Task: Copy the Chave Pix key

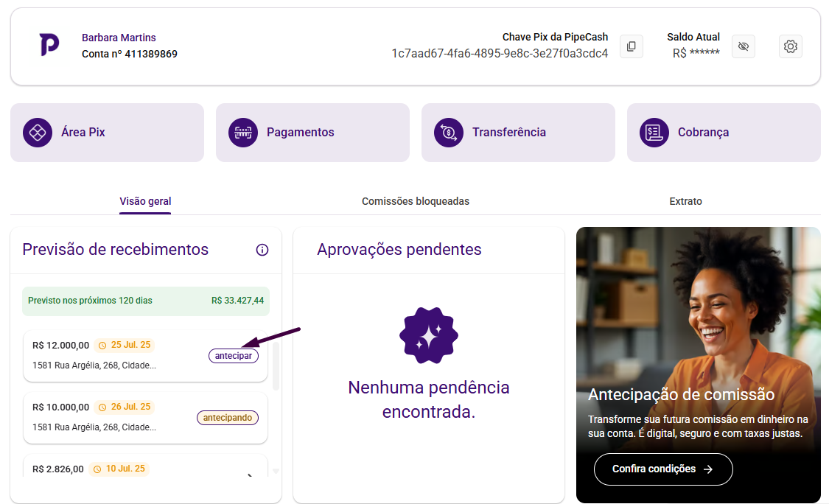Action: [632, 46]
